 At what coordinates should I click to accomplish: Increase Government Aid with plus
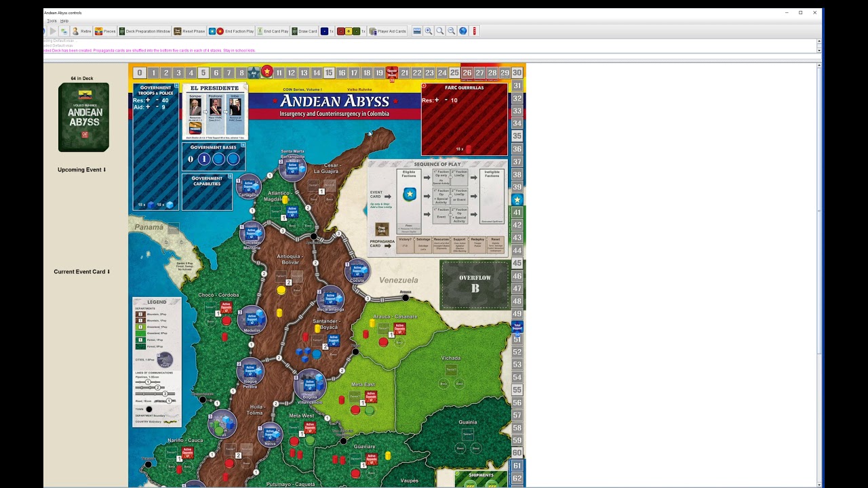pos(148,106)
